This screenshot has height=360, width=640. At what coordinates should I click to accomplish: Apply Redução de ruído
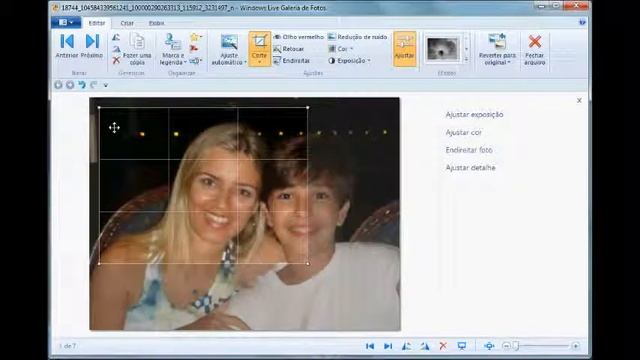click(x=358, y=37)
